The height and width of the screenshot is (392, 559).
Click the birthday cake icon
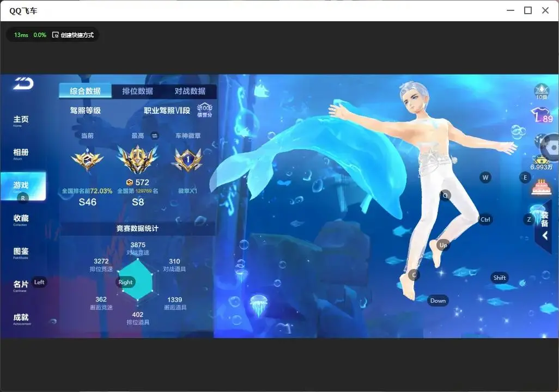click(541, 187)
